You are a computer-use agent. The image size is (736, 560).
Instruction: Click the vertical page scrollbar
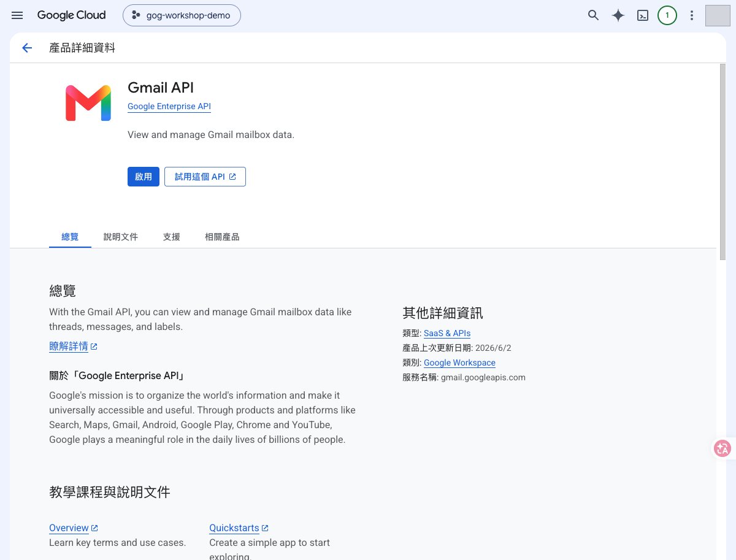tap(723, 162)
